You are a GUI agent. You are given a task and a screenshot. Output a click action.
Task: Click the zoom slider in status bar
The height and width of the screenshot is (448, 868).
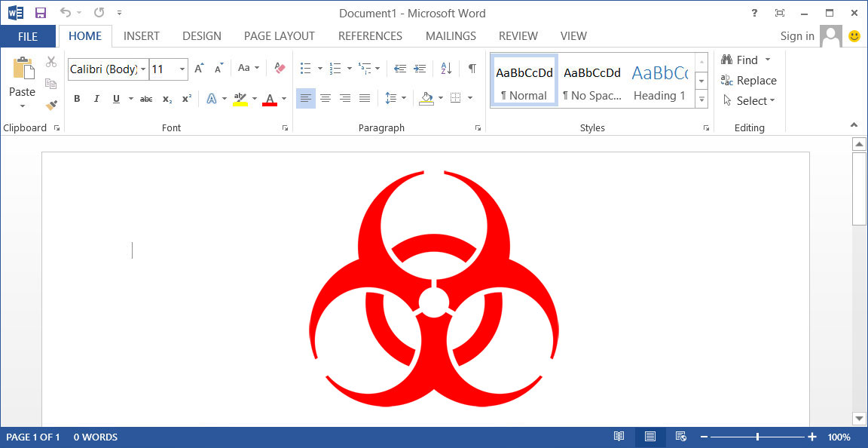pyautogui.click(x=757, y=437)
